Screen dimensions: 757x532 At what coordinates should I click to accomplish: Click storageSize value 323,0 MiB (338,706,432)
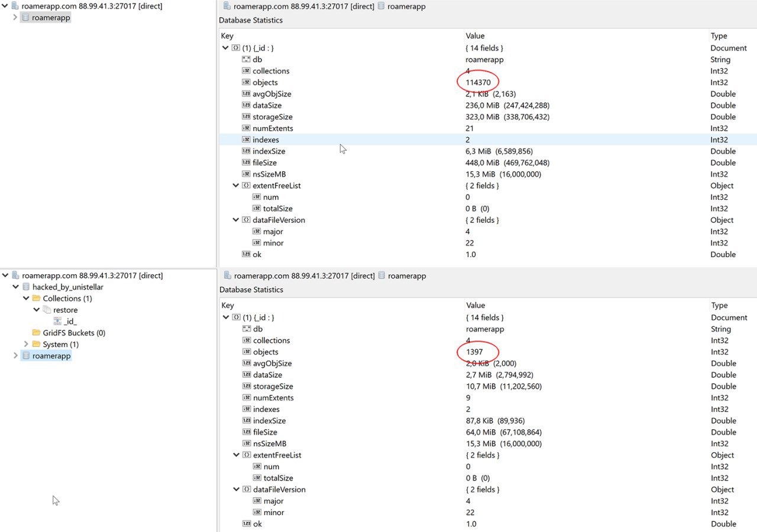point(508,117)
